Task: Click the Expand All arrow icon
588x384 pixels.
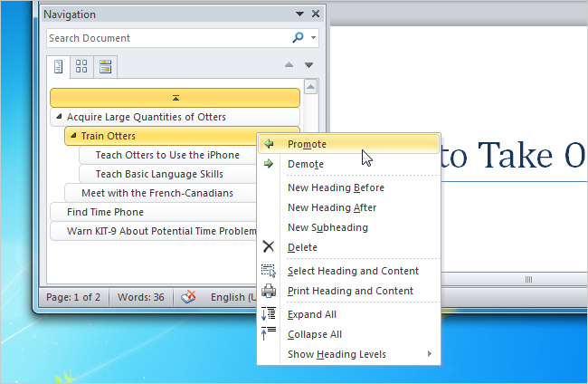Action: point(269,313)
